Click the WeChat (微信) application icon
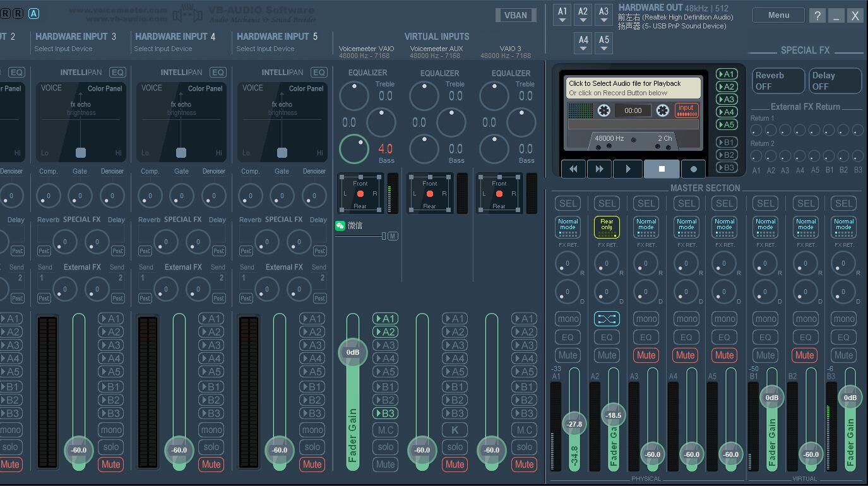The width and height of the screenshot is (868, 486). (340, 225)
